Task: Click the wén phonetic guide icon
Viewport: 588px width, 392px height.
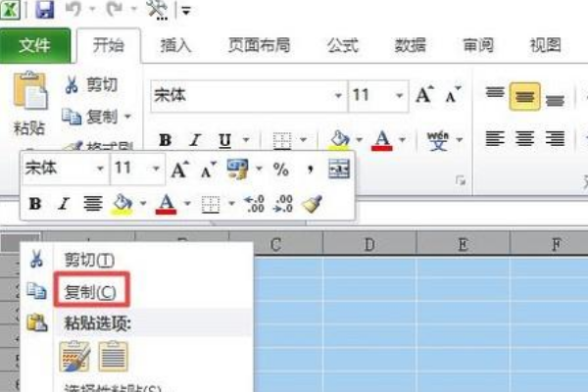Action: (x=438, y=140)
